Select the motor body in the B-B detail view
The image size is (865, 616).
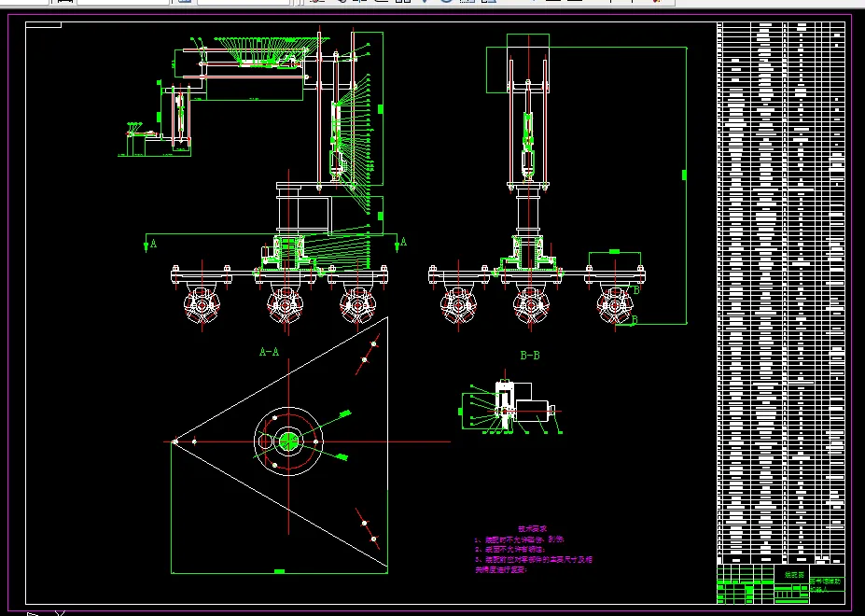pyautogui.click(x=532, y=412)
